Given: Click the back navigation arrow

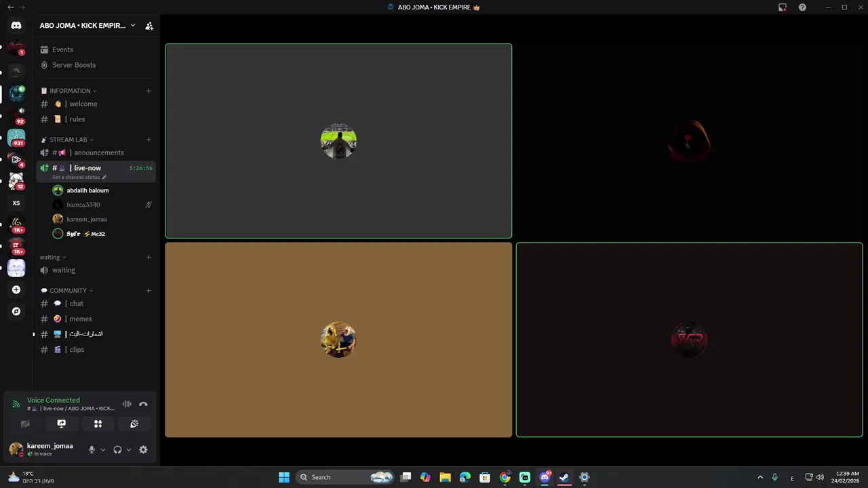Looking at the screenshot, I should [10, 7].
